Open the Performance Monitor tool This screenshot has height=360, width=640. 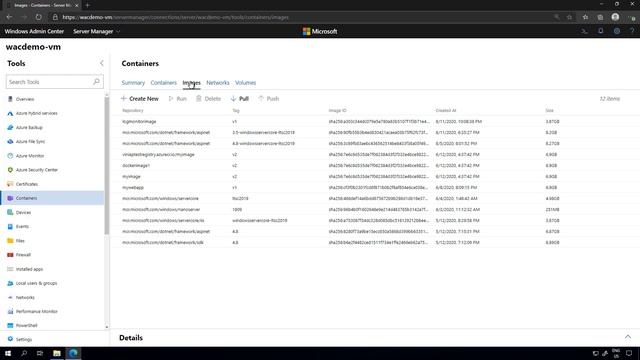click(36, 311)
